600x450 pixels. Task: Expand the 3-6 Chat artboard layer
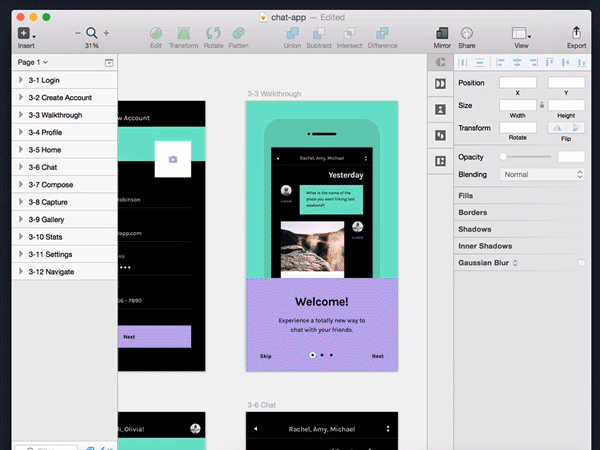pos(21,167)
